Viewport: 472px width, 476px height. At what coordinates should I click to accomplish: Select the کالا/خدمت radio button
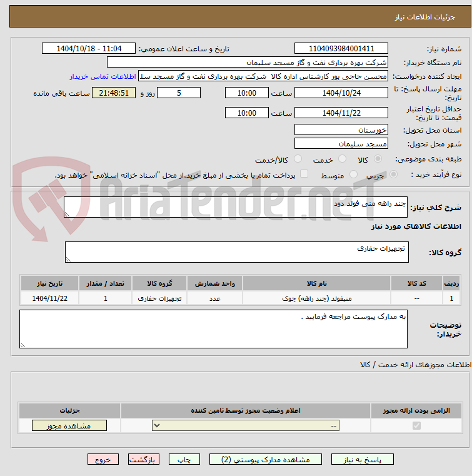[x=298, y=159]
